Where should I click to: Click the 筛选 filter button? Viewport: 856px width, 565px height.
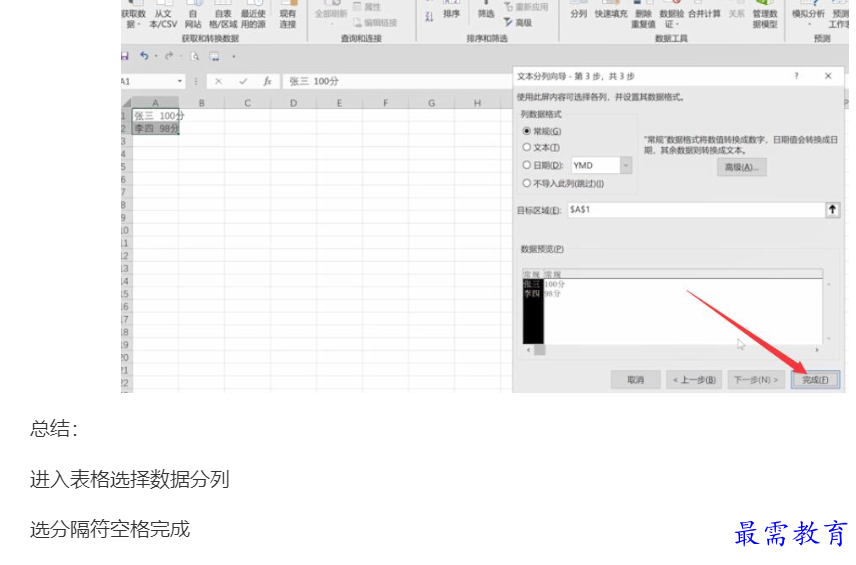click(485, 12)
